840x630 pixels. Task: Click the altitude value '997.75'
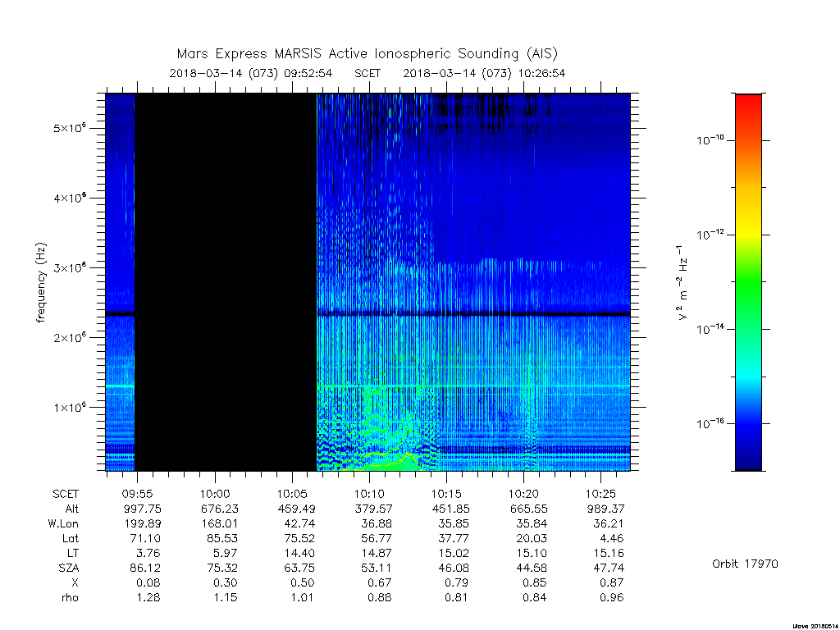coord(142,509)
